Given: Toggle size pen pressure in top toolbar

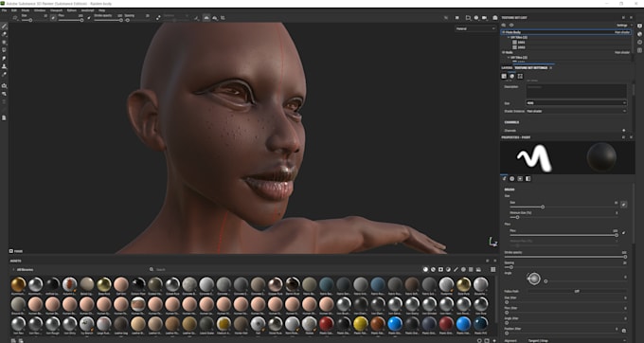Looking at the screenshot, I should pos(53,18).
